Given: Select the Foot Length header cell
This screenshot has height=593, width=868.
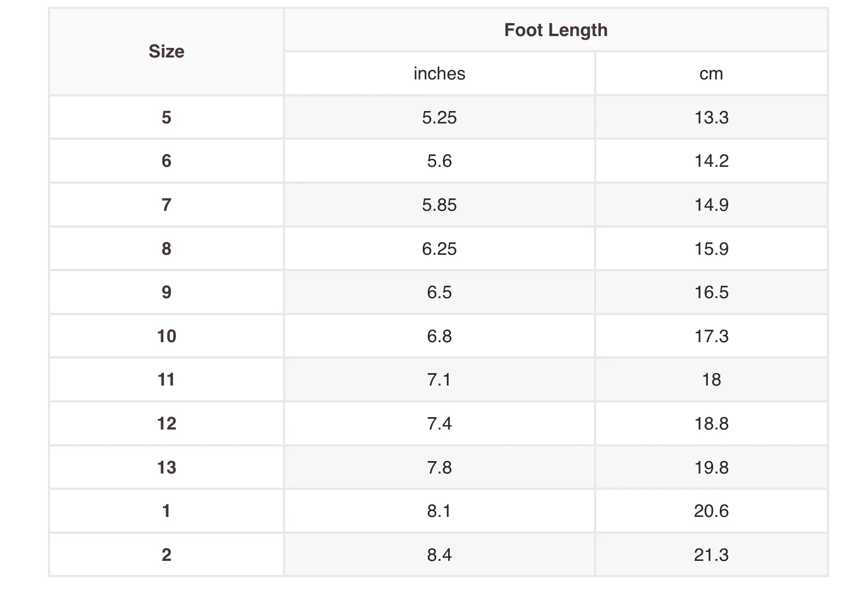Looking at the screenshot, I should tap(556, 30).
